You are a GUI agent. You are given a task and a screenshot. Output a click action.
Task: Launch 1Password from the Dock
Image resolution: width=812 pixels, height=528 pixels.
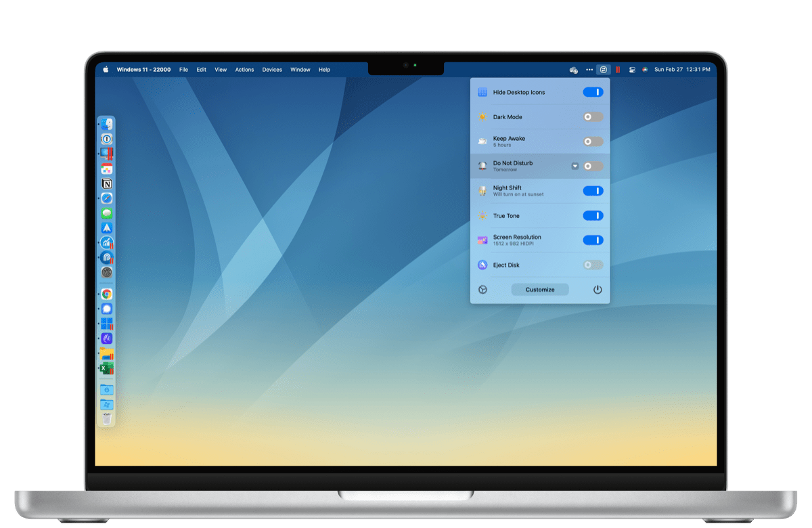click(107, 139)
